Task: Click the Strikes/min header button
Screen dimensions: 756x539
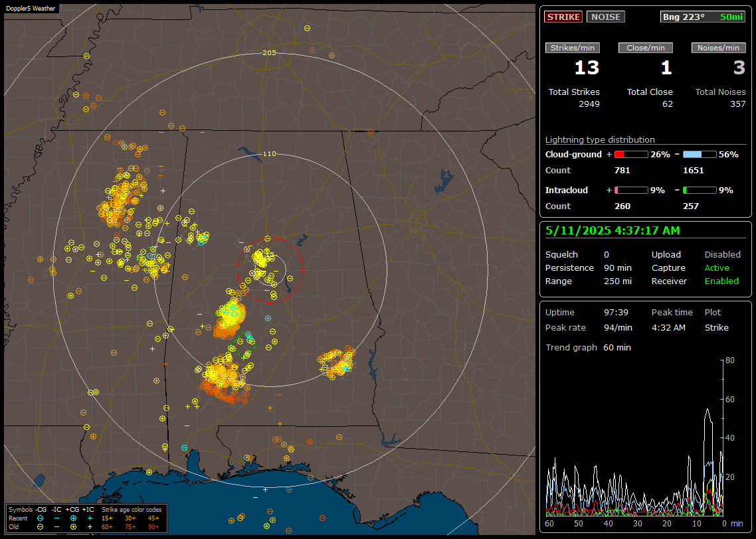Action: (x=572, y=48)
